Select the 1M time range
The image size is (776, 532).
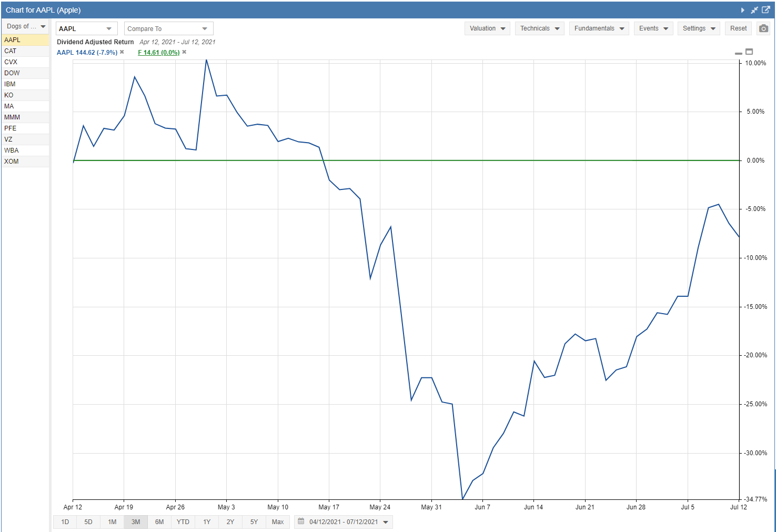[112, 522]
